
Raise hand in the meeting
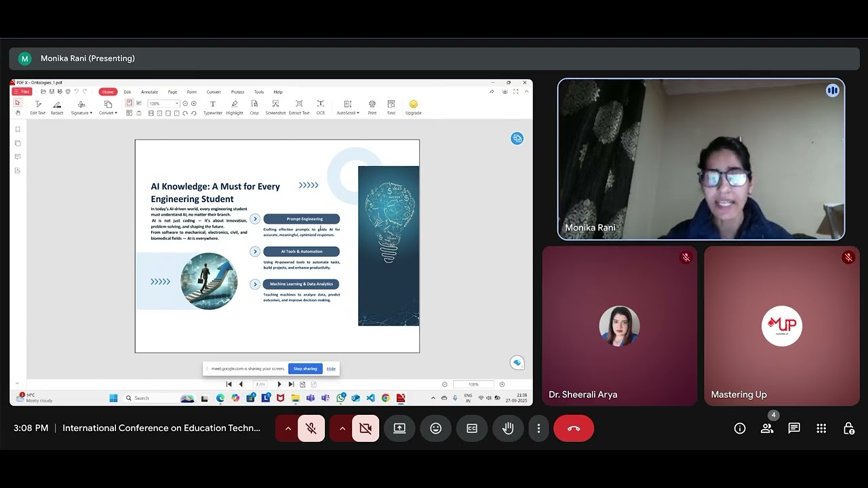point(508,428)
